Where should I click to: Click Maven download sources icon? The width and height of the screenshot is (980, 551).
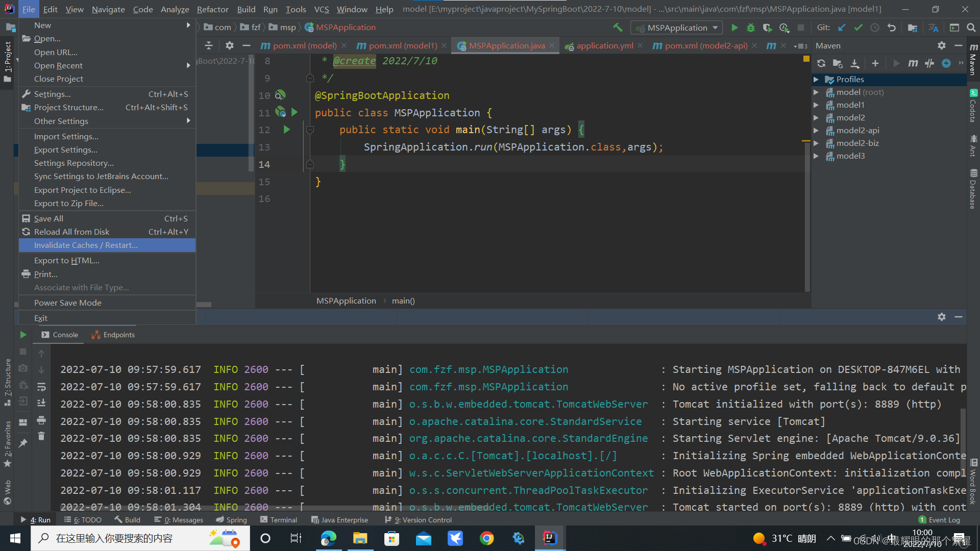point(855,63)
